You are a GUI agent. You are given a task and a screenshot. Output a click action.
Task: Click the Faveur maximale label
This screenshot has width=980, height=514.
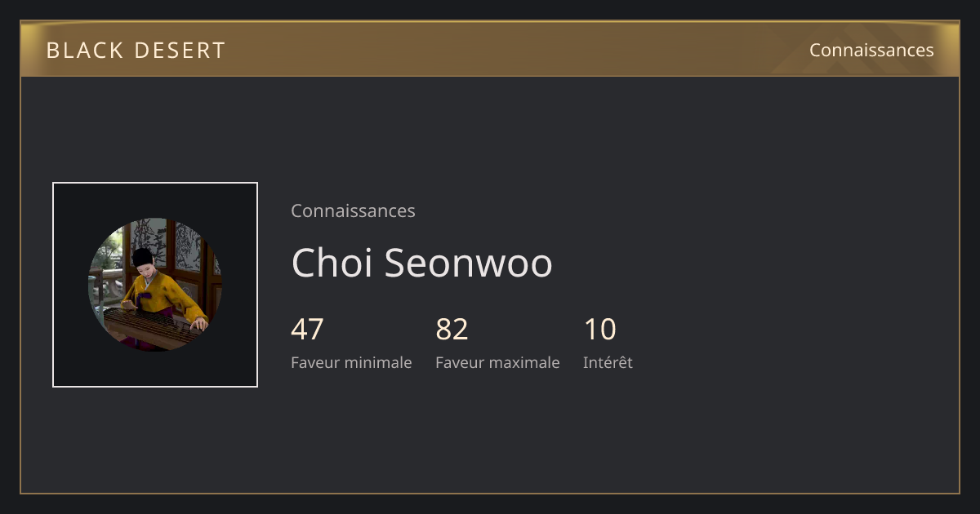click(x=497, y=362)
